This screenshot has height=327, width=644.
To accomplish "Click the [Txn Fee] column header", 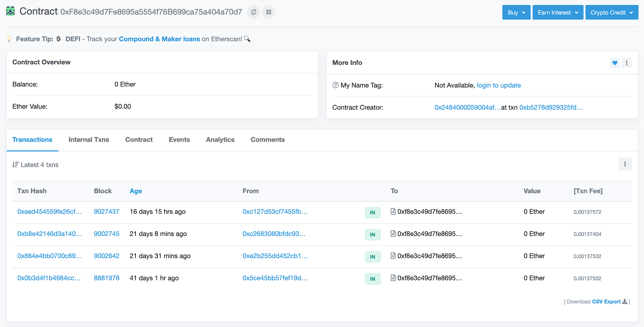I will click(x=588, y=191).
